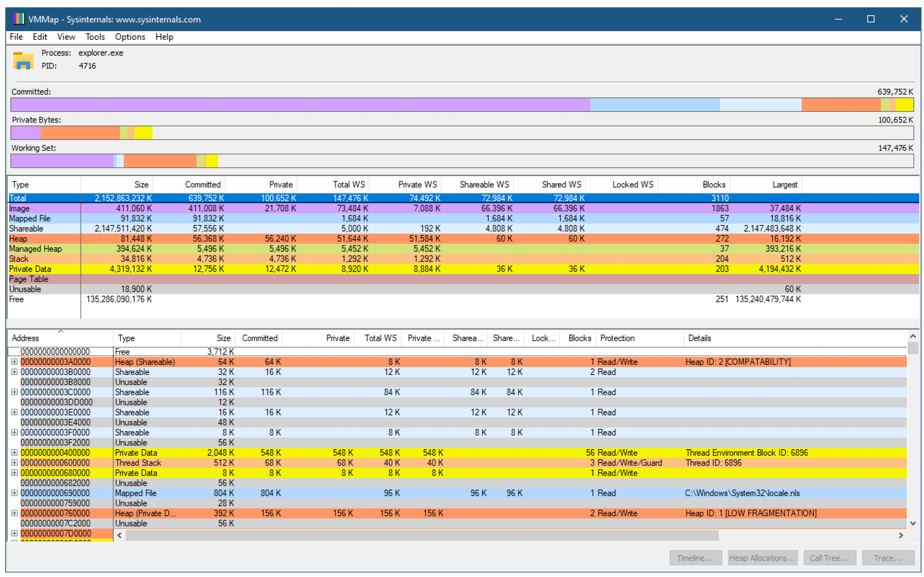Expand the 00000000003B0000 Shareable row
This screenshot has width=924, height=577.
pos(14,372)
